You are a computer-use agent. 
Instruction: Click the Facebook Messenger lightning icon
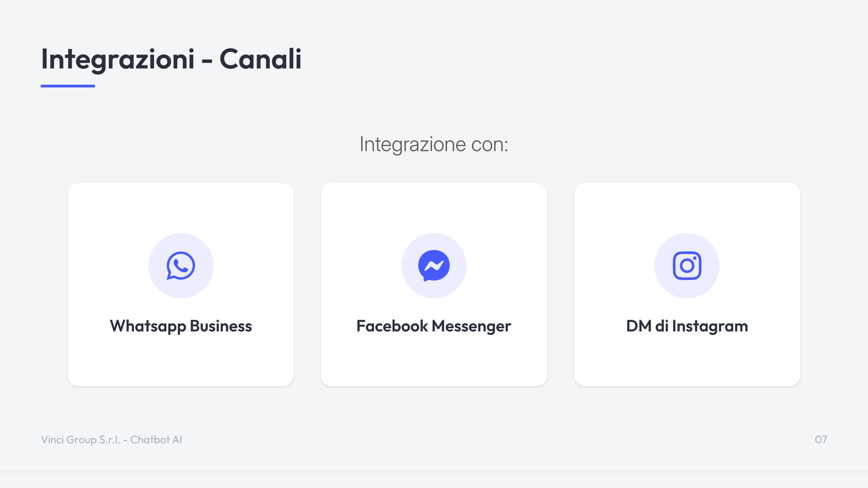click(x=434, y=266)
